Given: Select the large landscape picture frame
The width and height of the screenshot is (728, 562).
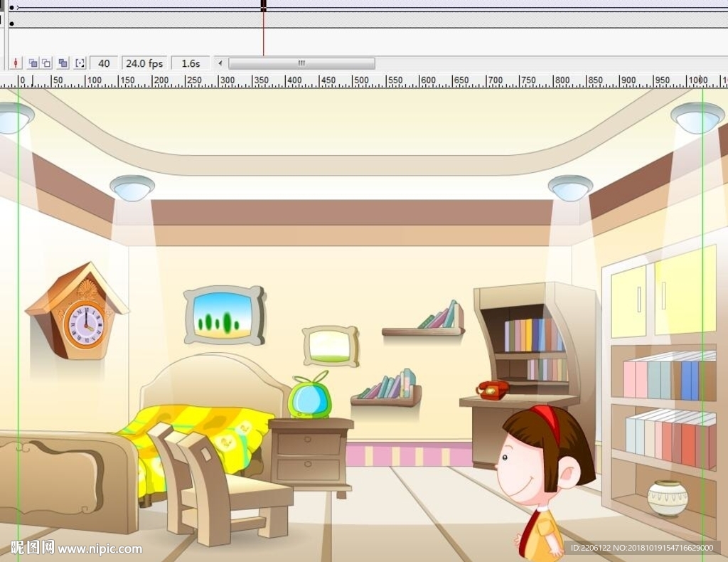Looking at the screenshot, I should pyautogui.click(x=225, y=315).
